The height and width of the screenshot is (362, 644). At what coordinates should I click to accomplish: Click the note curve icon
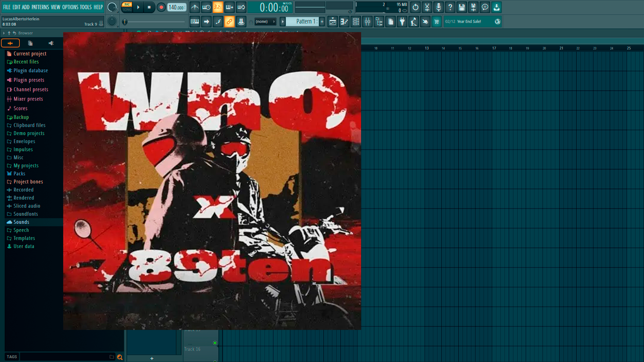[x=218, y=22]
